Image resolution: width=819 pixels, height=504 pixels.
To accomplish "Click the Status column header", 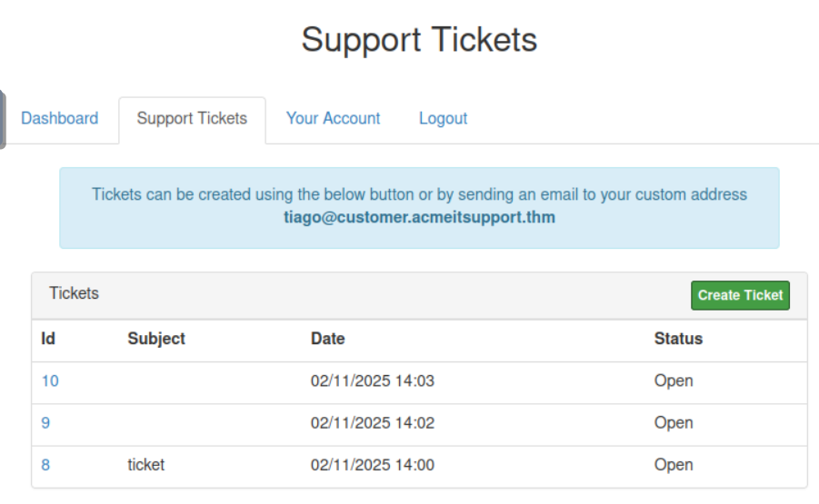I will [678, 339].
